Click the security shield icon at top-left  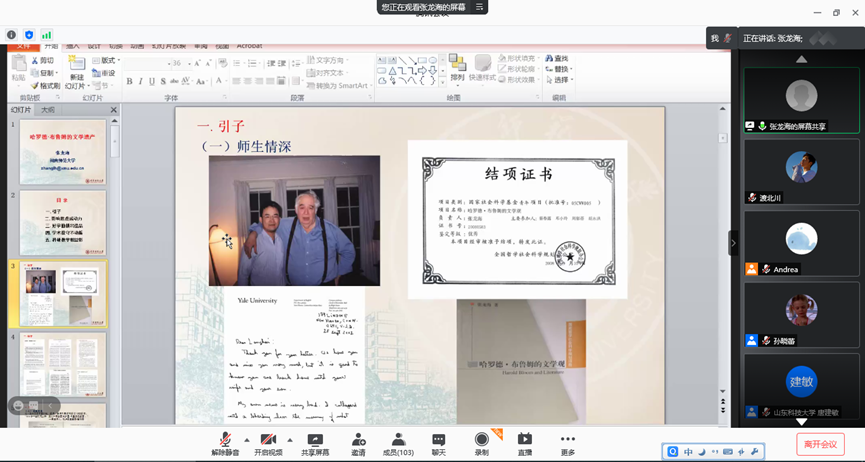click(29, 35)
